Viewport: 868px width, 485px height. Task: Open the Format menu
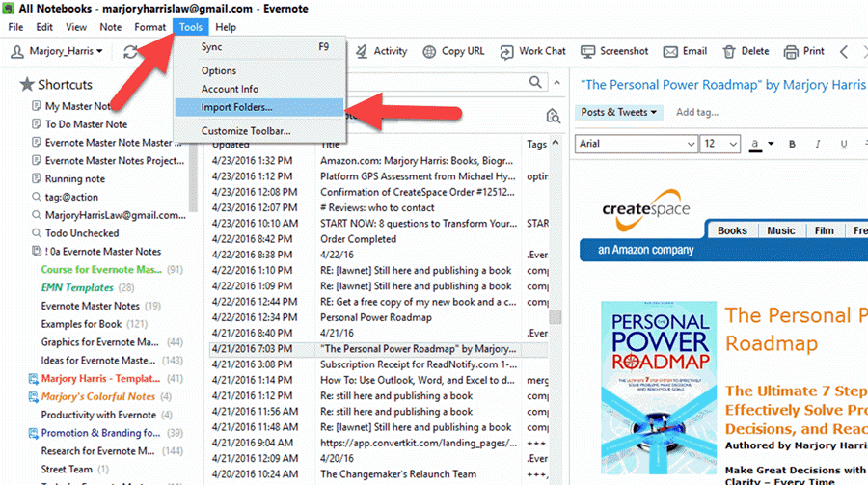[x=150, y=27]
